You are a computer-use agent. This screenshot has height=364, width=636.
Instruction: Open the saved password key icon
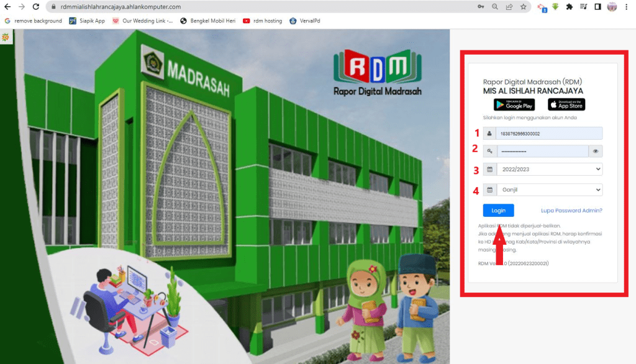[x=481, y=7]
